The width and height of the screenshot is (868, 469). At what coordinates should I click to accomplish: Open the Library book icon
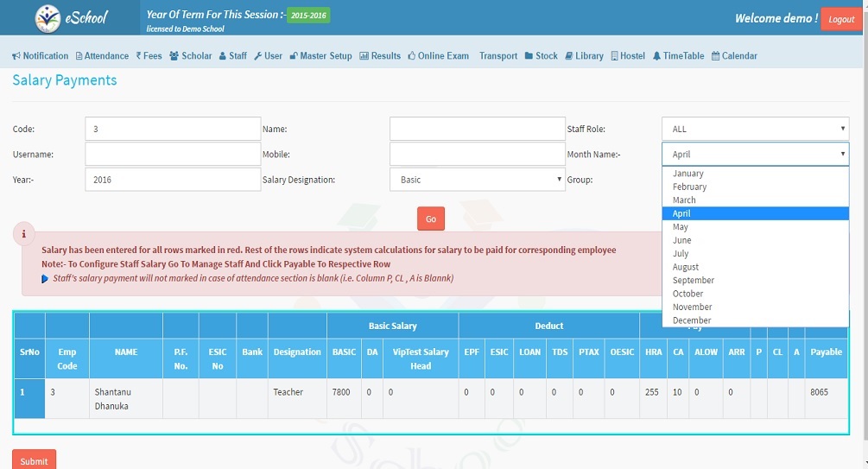tap(569, 56)
